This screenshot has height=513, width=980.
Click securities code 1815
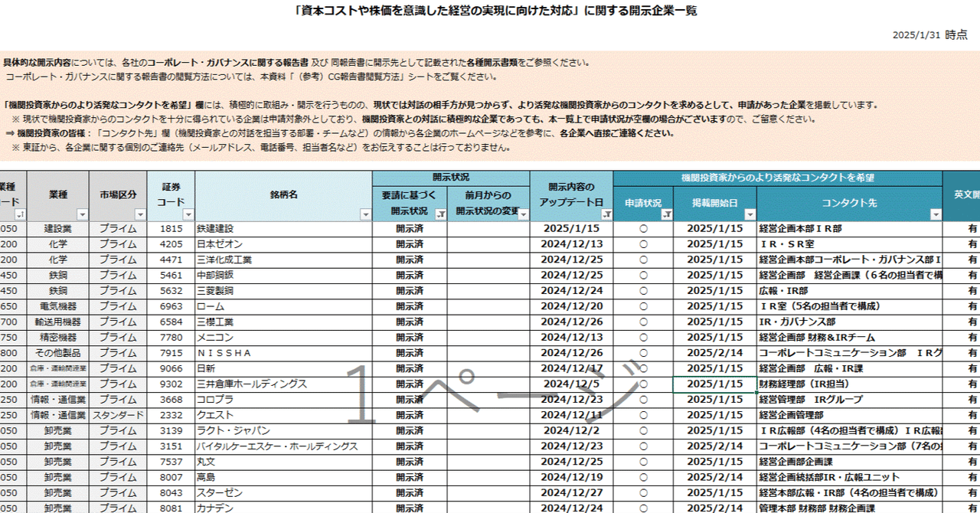[171, 228]
